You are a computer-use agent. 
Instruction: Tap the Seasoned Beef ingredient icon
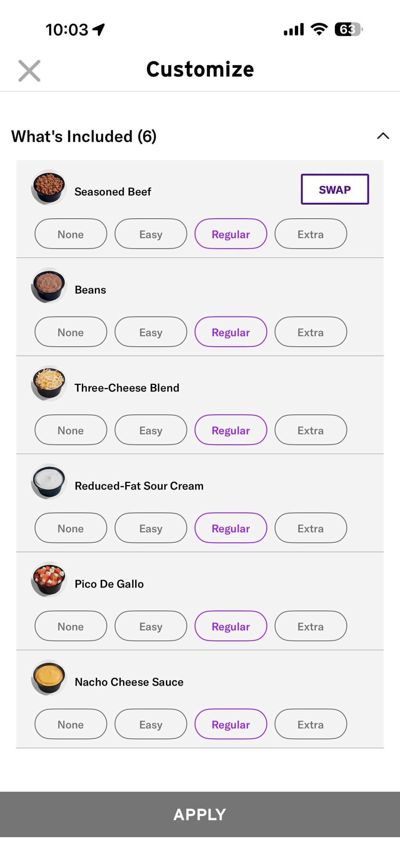49,187
